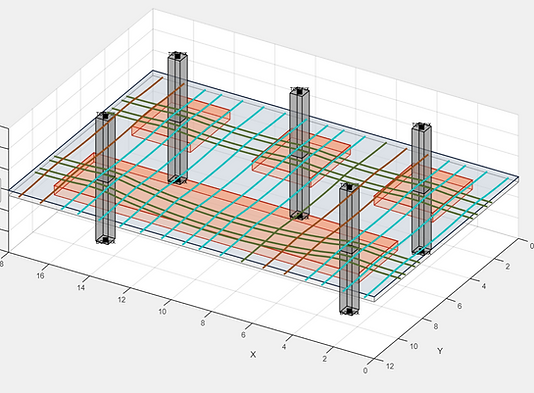Pick tick label 6 on Y axis
This screenshot has width=534, height=393.
point(459,306)
